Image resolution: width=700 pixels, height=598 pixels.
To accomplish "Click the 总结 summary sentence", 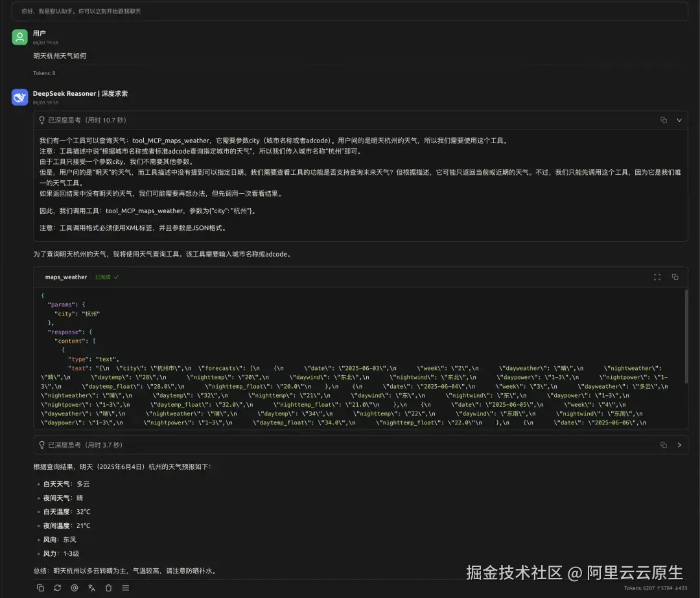I will 126,571.
